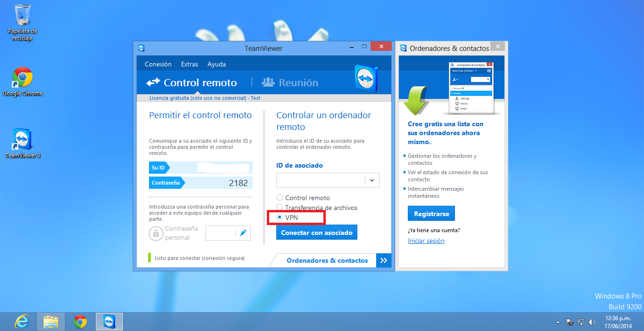644x331 pixels.
Task: Select Transferencia de archivos radio option
Action: click(x=280, y=208)
